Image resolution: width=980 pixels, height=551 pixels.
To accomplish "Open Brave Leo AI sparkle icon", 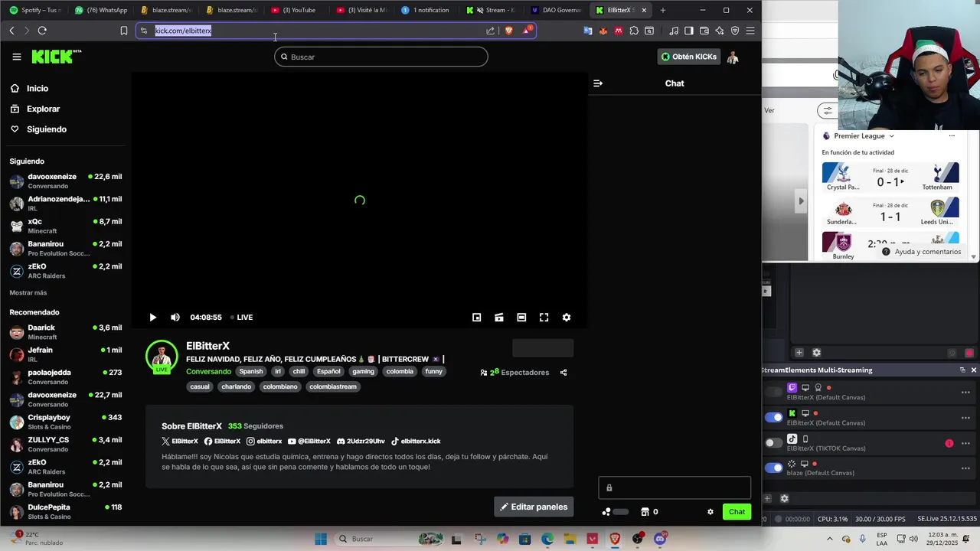I will point(720,31).
